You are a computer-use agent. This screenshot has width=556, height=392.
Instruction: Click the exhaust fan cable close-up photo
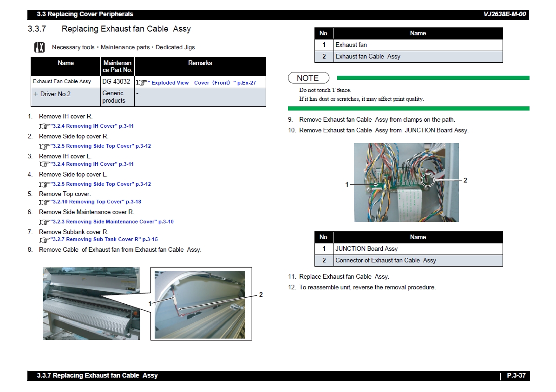tap(200, 304)
